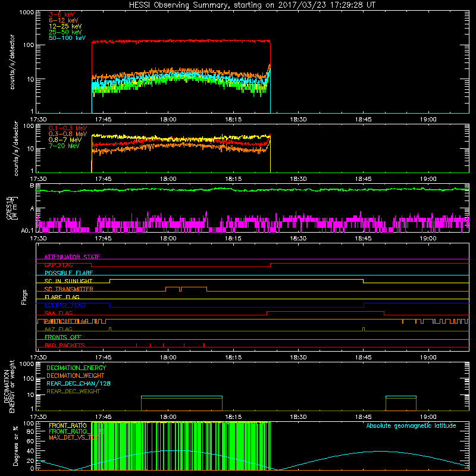The image size is (476, 476).
Task: Select the DECIMATION_ENERGY legend label
Action: (x=76, y=368)
